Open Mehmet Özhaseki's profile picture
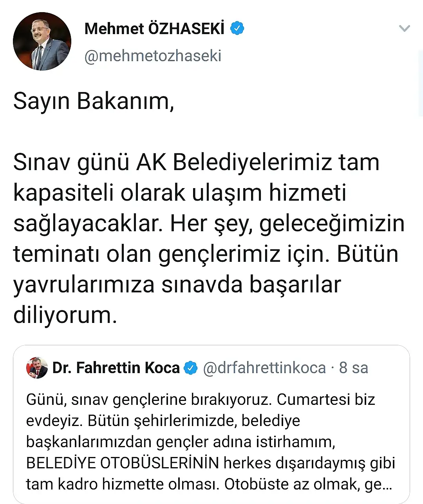 tap(42, 42)
